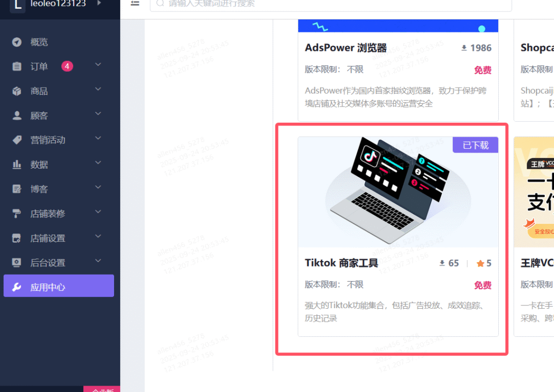Expand the 博客 menu chevron
This screenshot has height=392, width=554.
(98, 187)
